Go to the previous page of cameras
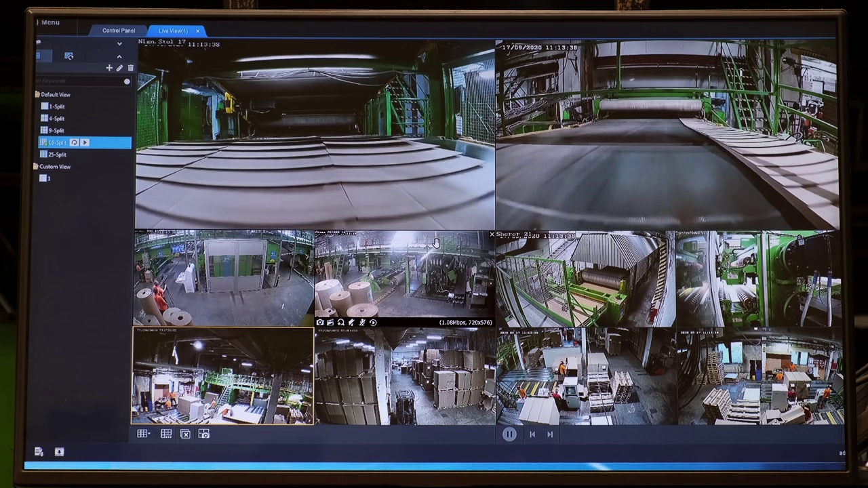Screen dimensions: 868x488 click(532, 434)
